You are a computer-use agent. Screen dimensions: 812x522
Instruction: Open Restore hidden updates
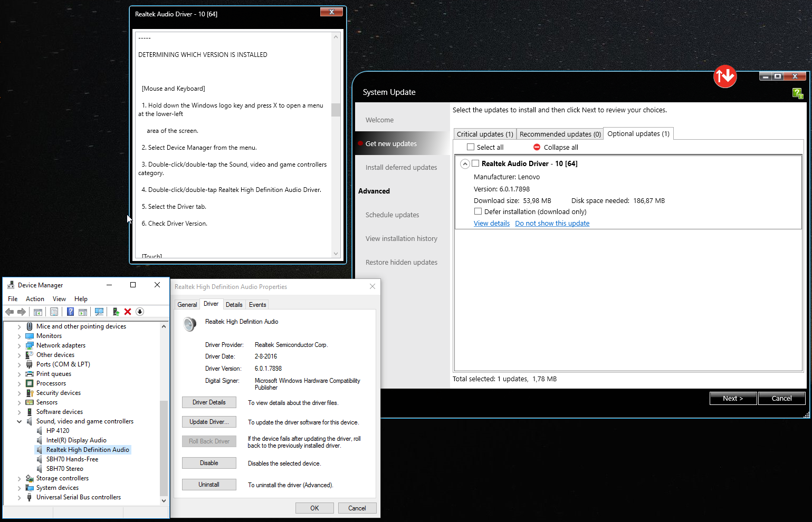[402, 263]
